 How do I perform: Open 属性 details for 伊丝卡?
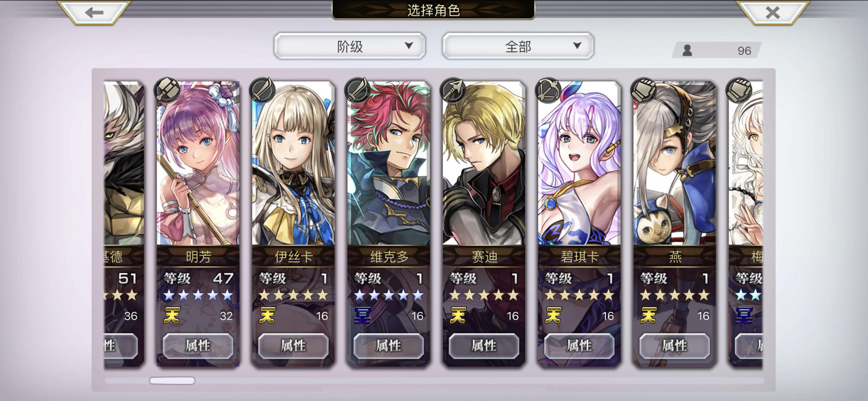(x=293, y=345)
